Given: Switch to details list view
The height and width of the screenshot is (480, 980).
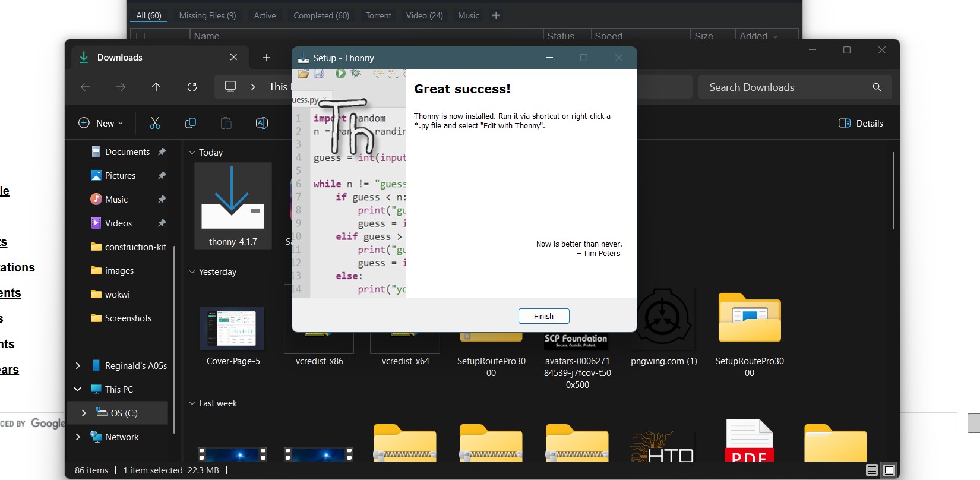Looking at the screenshot, I should 871,470.
